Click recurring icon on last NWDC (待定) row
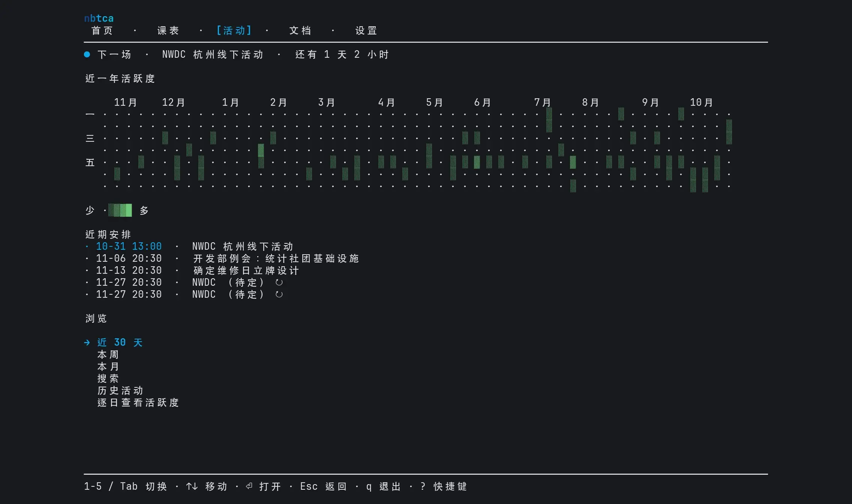This screenshot has width=852, height=504. (x=279, y=294)
